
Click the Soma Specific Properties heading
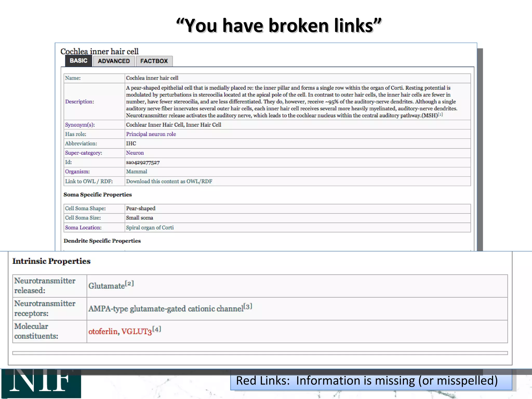coord(98,195)
